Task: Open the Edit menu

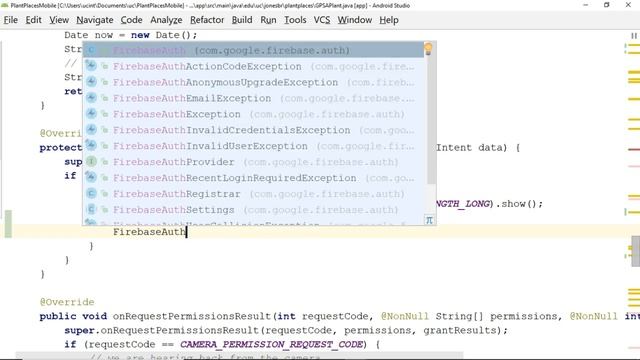Action: coord(33,20)
